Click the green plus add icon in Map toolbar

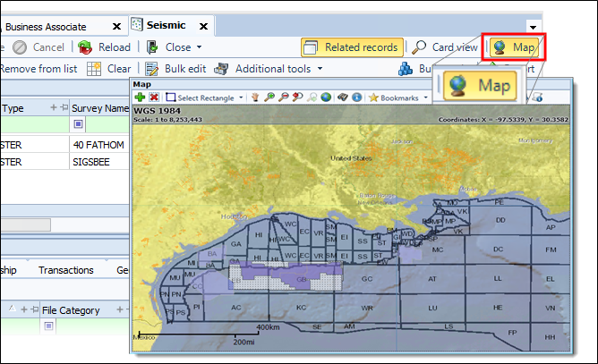pyautogui.click(x=140, y=97)
